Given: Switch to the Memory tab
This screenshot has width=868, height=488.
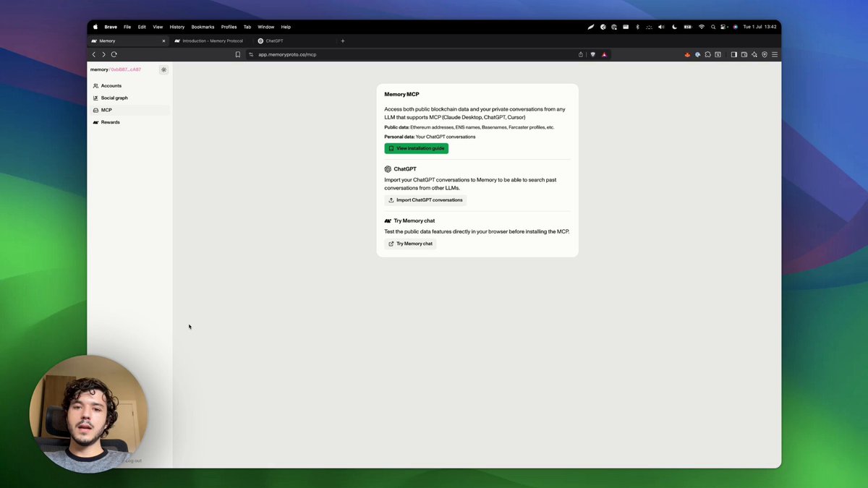Looking at the screenshot, I should 128,41.
